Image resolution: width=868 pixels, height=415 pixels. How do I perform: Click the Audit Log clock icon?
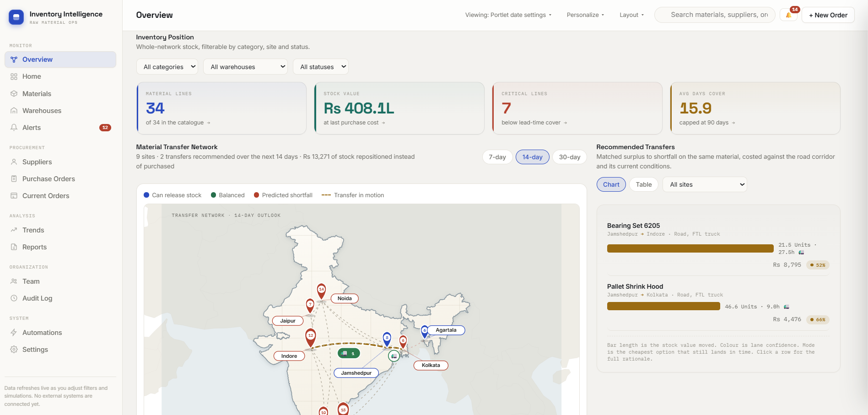point(14,298)
